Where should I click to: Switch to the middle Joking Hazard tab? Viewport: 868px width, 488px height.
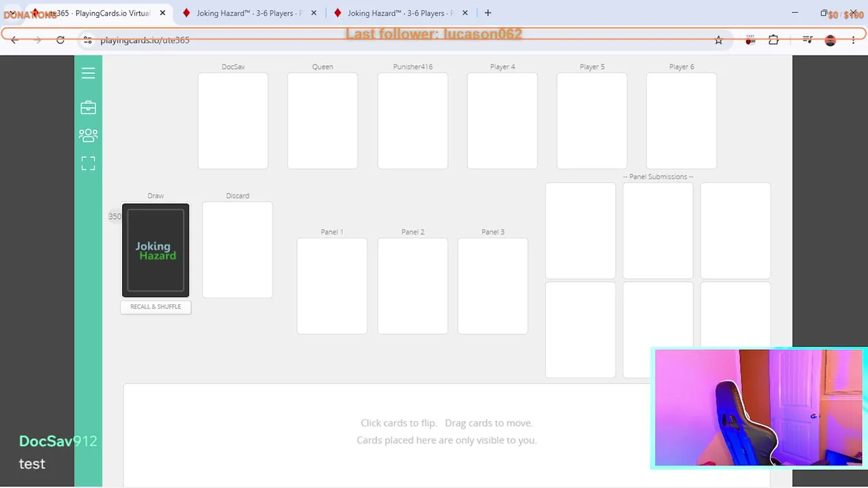248,13
